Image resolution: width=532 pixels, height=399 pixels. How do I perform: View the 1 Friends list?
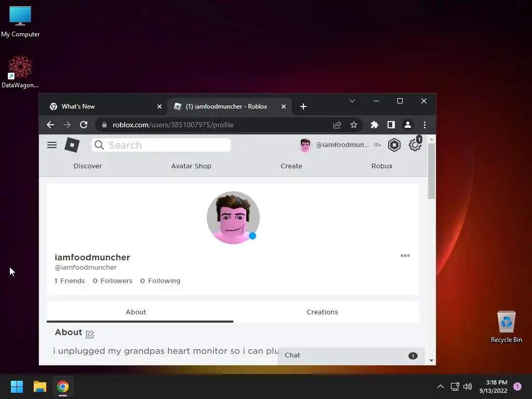[70, 281]
